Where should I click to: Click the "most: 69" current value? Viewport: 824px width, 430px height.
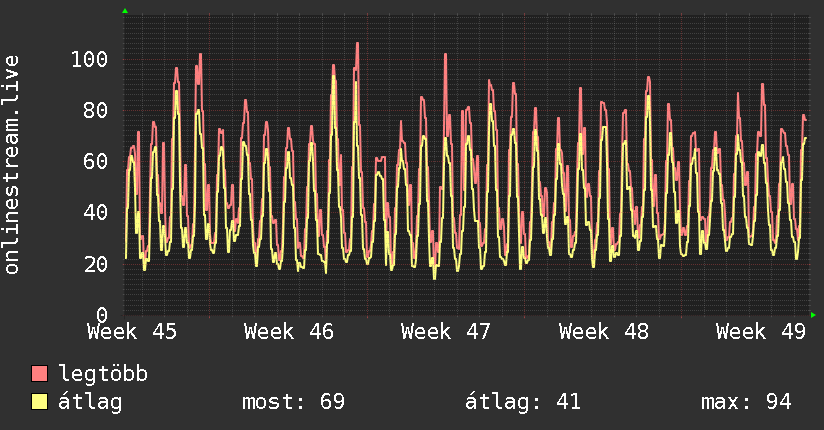(293, 403)
